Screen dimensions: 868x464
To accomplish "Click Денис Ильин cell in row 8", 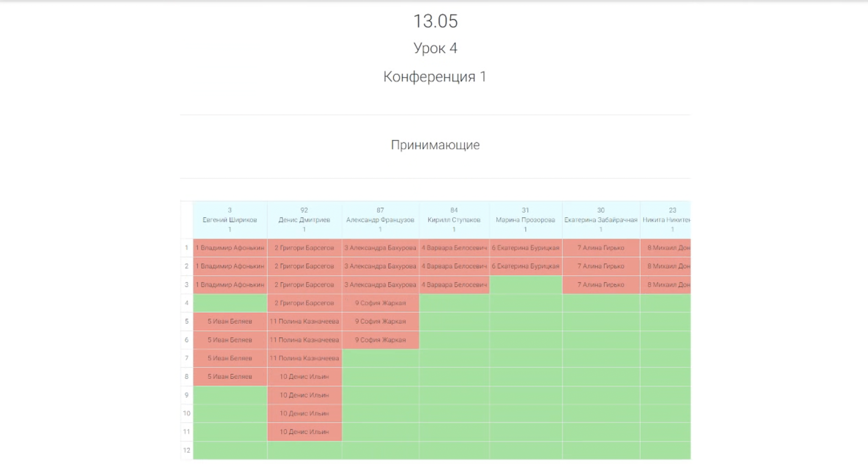I will coord(304,377).
